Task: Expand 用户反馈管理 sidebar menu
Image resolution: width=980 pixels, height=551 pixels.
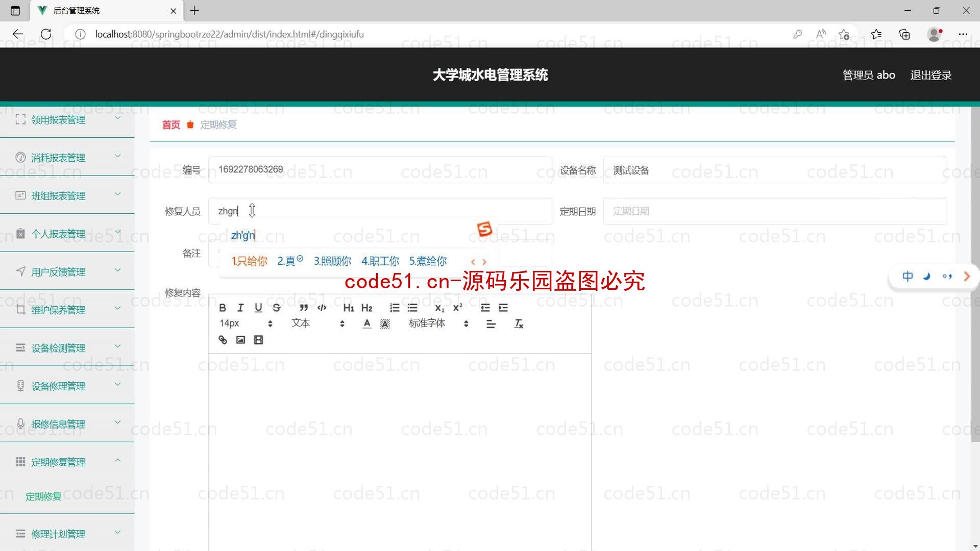Action: coord(67,272)
